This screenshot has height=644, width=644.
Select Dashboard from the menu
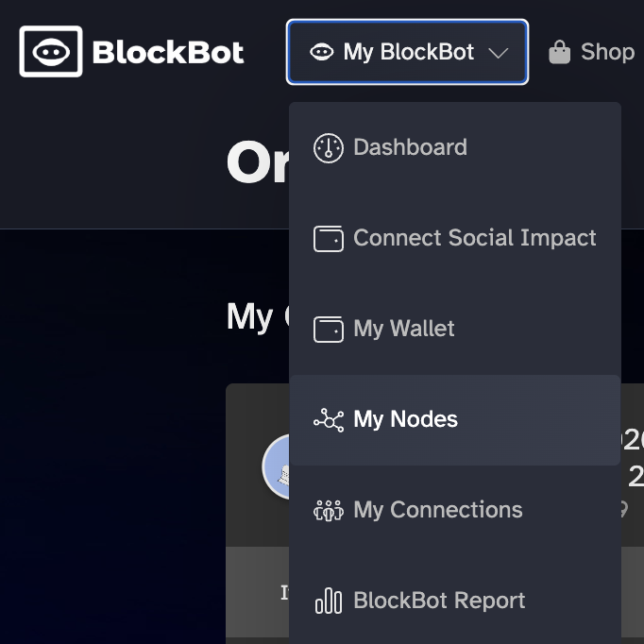(410, 147)
